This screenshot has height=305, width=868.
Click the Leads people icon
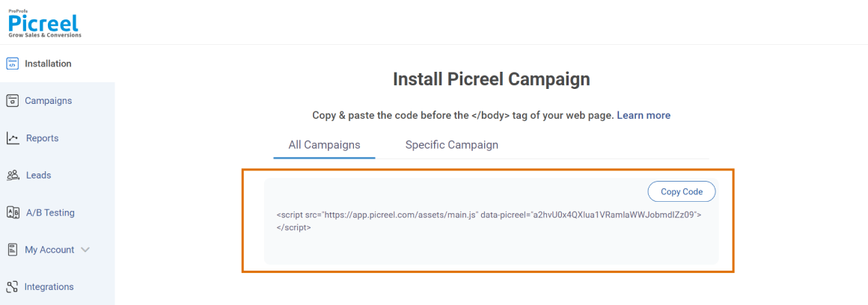click(x=13, y=176)
